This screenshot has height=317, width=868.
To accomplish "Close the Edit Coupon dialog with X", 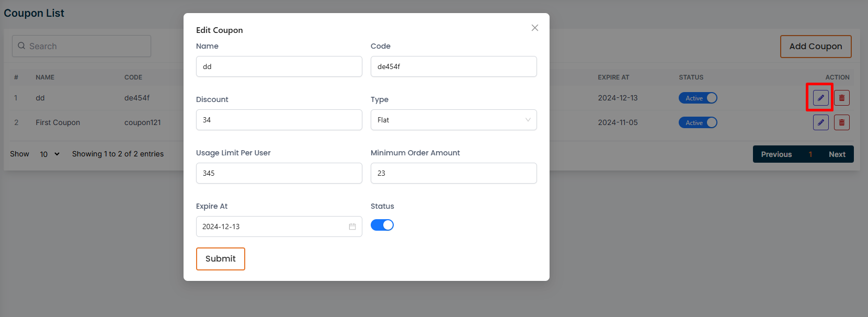I will (x=534, y=28).
